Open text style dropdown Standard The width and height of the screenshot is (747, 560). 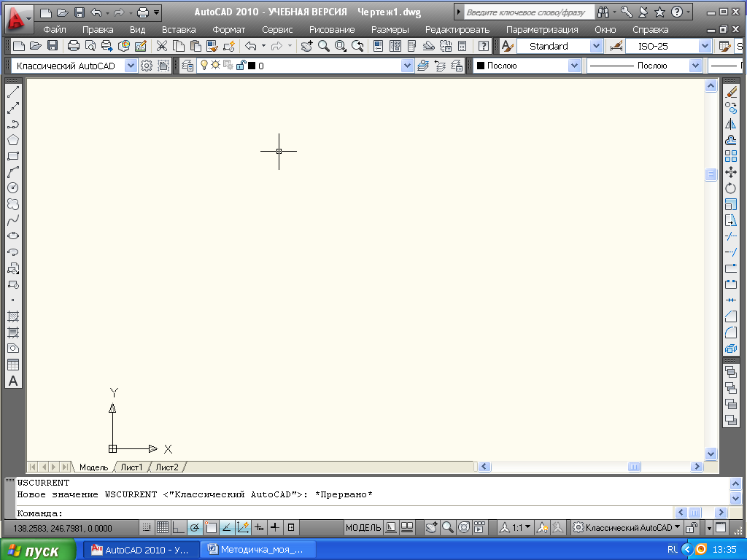[597, 46]
